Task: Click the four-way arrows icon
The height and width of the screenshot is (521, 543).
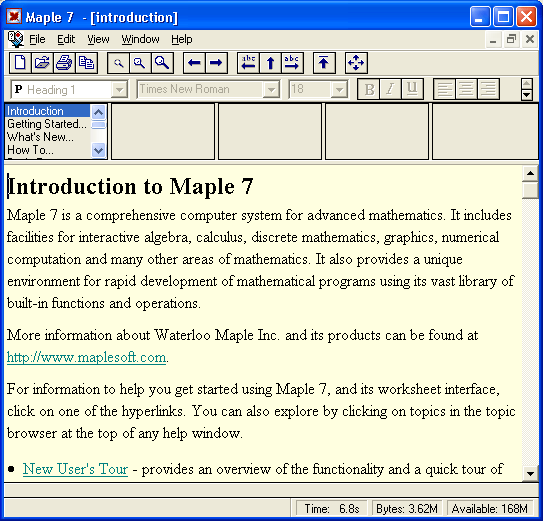Action: [x=356, y=63]
